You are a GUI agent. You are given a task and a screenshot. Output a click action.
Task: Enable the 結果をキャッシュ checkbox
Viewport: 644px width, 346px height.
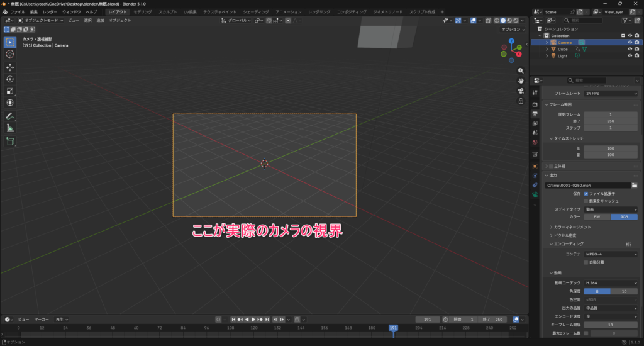pos(586,201)
